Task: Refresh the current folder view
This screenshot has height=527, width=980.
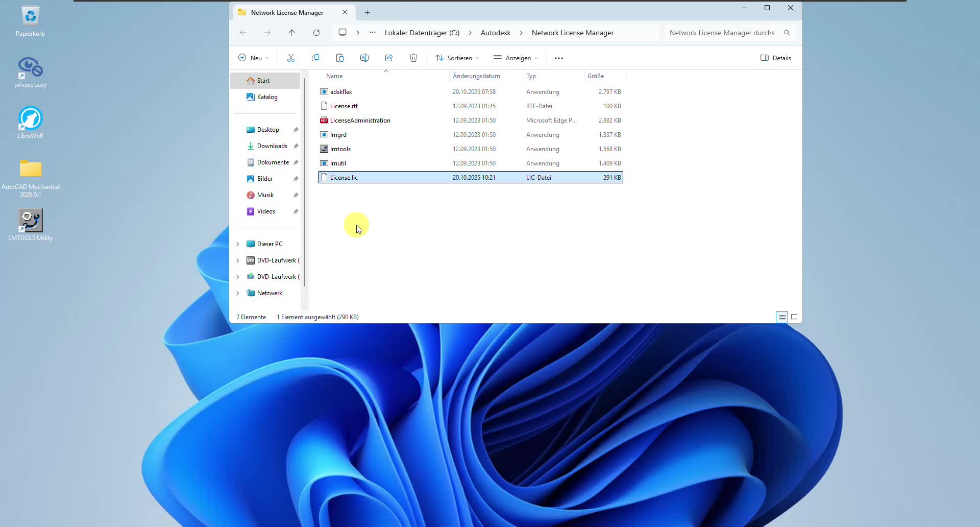Action: (316, 33)
